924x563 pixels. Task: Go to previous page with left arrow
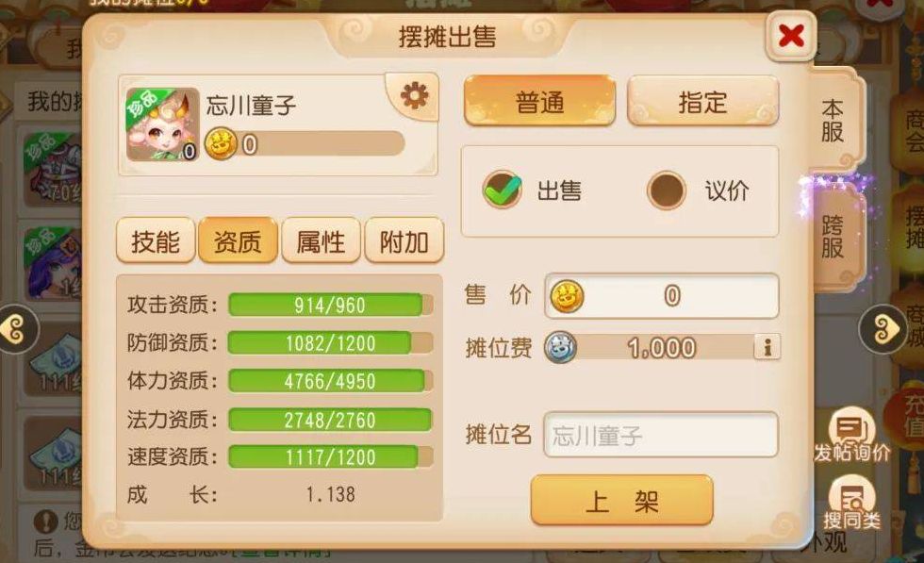[17, 329]
